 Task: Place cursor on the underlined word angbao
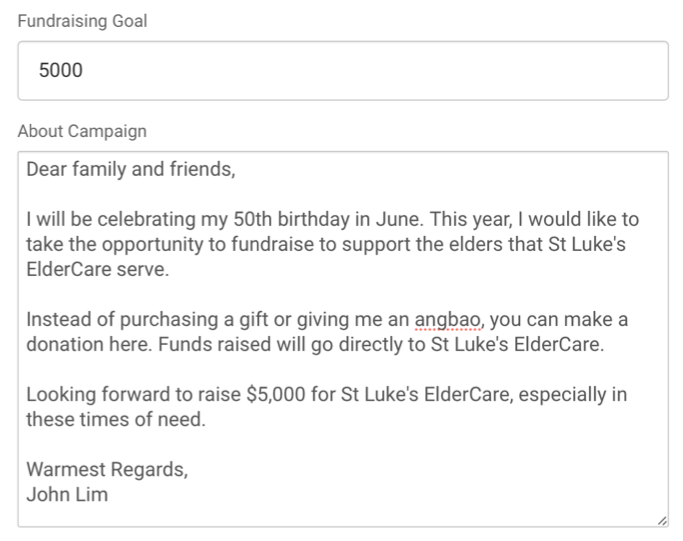coord(447,320)
